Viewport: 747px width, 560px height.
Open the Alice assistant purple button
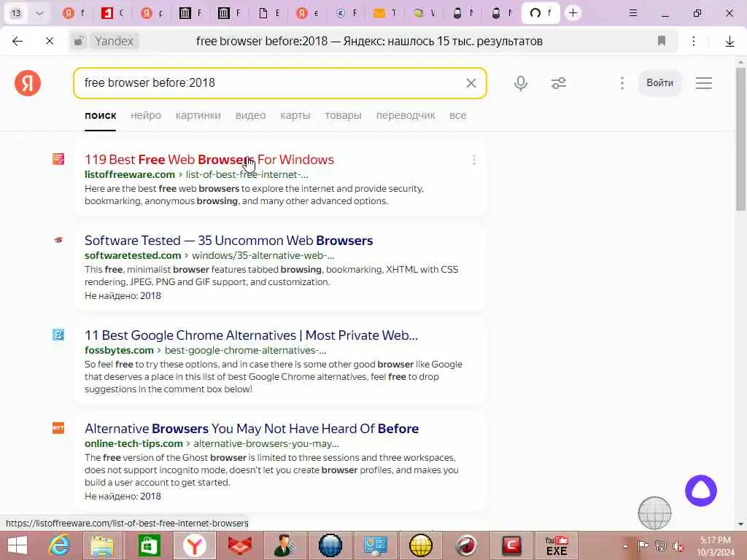(x=700, y=491)
